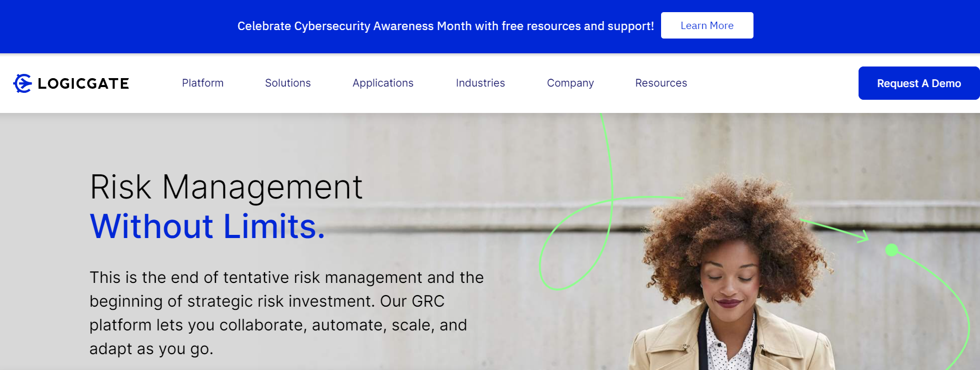Viewport: 980px width, 370px height.
Task: Click the hero paragraph about GRC platform
Action: pos(286,312)
